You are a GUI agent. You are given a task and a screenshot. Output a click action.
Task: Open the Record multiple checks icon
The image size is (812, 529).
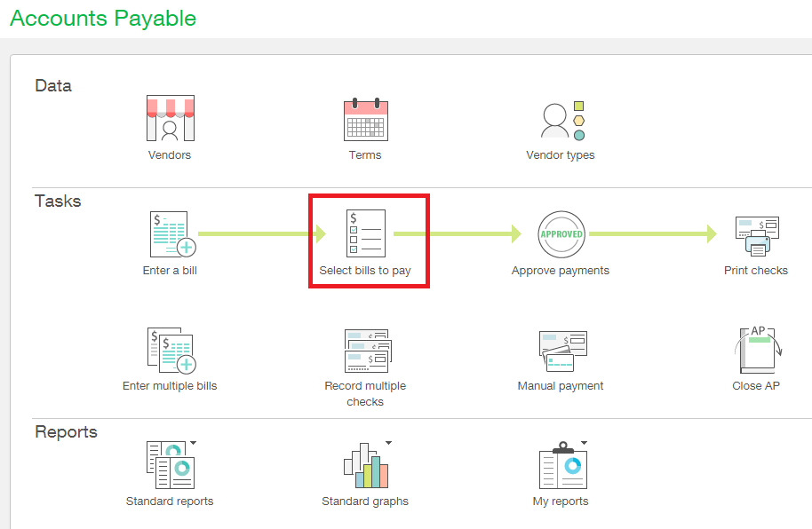point(365,351)
